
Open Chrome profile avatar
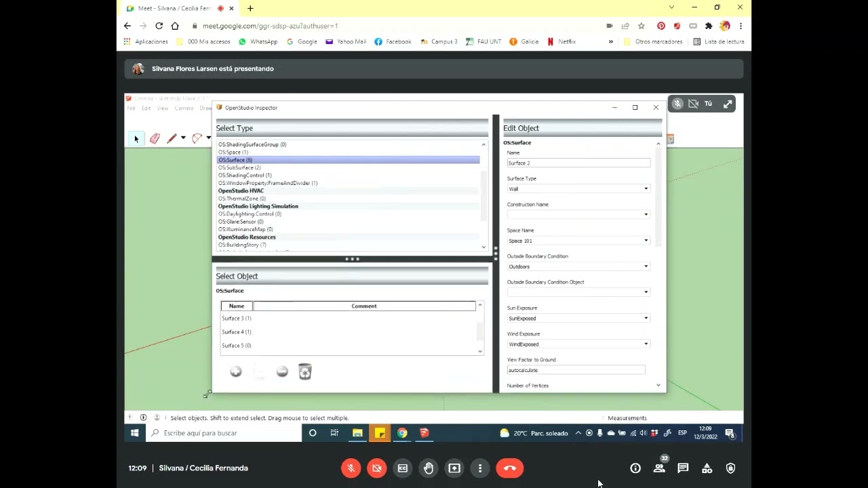coord(725,26)
